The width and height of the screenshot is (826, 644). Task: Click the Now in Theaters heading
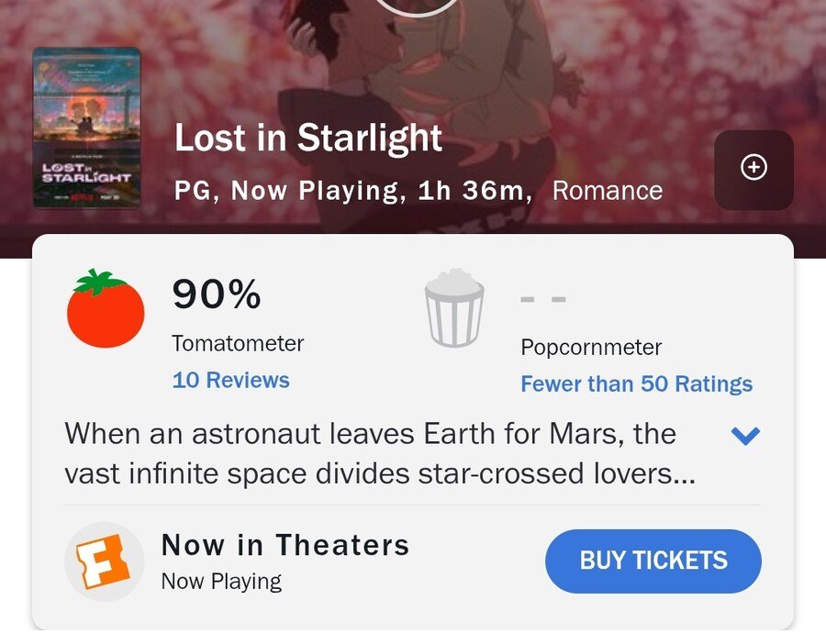pos(285,545)
